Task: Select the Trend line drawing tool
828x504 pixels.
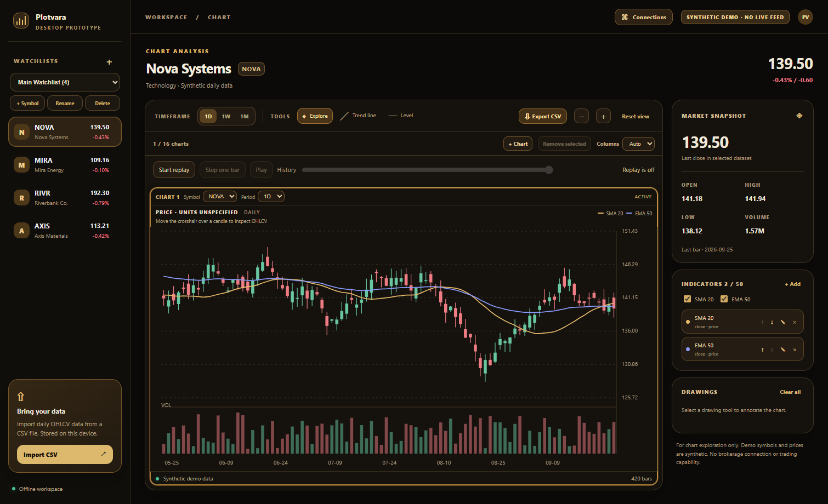Action: [x=358, y=116]
